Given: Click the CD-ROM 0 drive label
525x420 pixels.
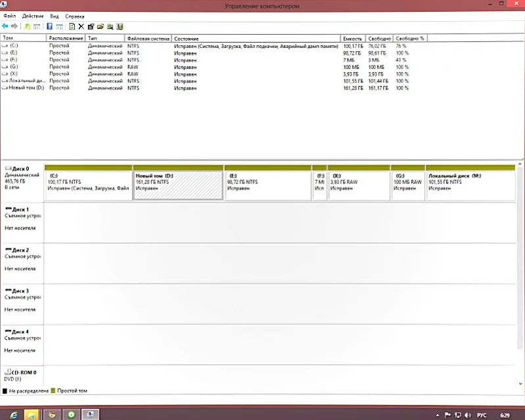Looking at the screenshot, I should point(22,376).
